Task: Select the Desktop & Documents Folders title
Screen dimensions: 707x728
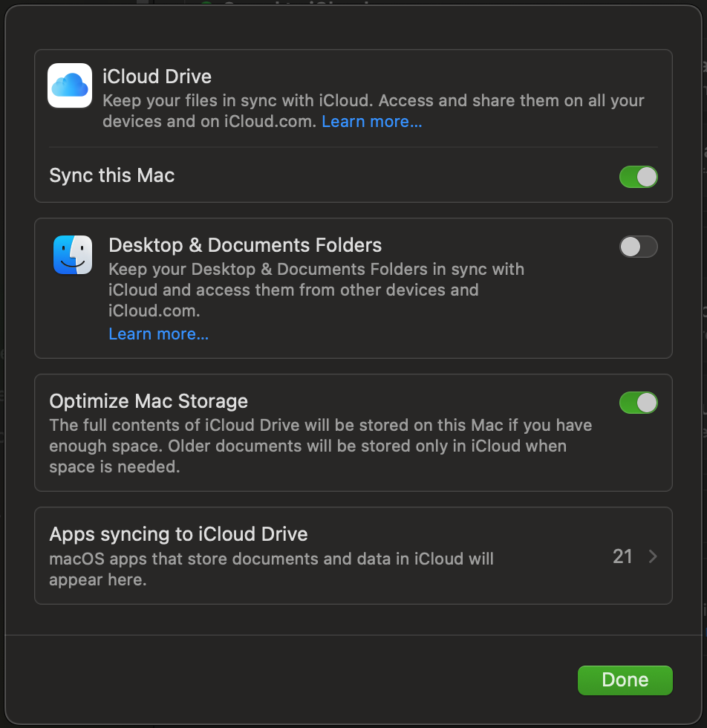Action: click(245, 245)
